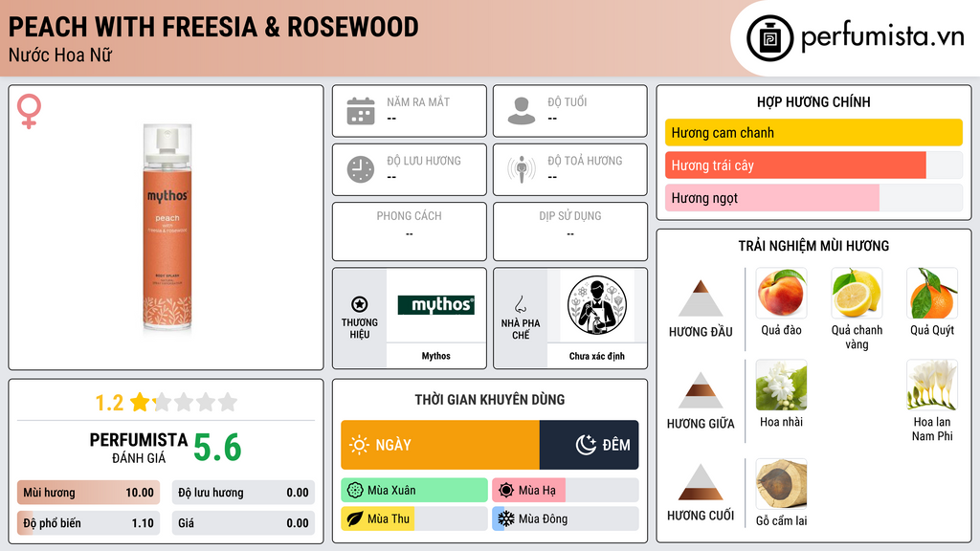Click the Mùa Xuân season bar
Image resolution: width=980 pixels, height=551 pixels.
[414, 491]
